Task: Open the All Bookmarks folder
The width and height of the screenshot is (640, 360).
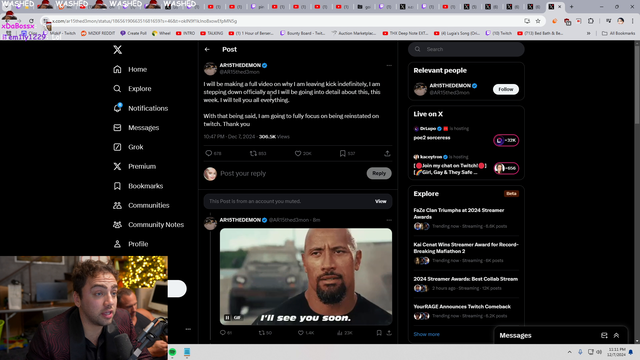Action: (x=618, y=33)
